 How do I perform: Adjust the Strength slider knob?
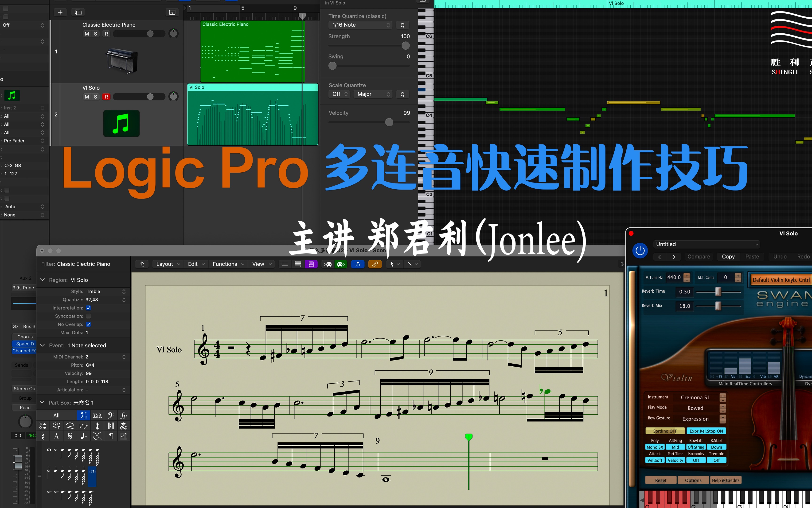[x=405, y=46]
